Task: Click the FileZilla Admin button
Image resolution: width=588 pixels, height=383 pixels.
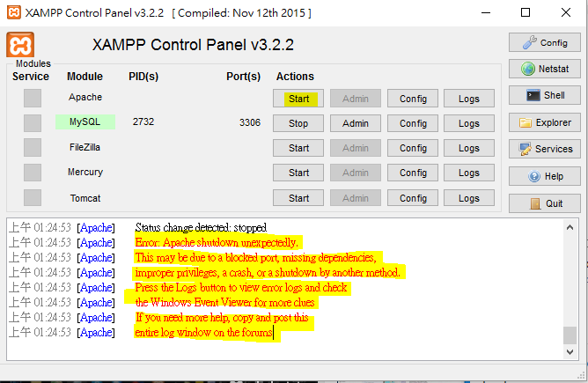Action: (x=356, y=148)
